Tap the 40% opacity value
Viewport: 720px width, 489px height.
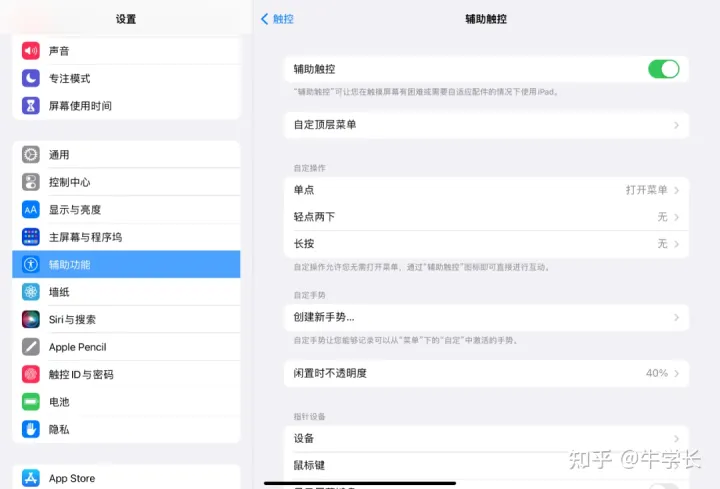tap(657, 373)
